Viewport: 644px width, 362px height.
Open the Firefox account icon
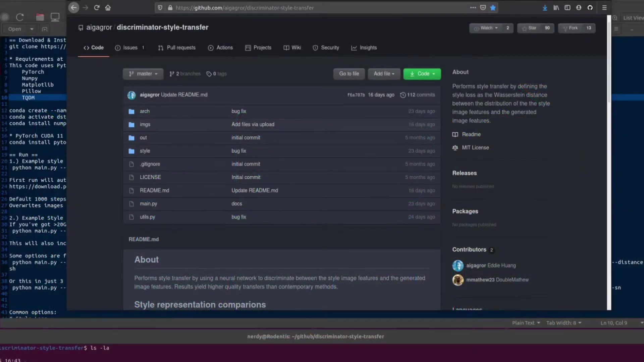click(579, 7)
